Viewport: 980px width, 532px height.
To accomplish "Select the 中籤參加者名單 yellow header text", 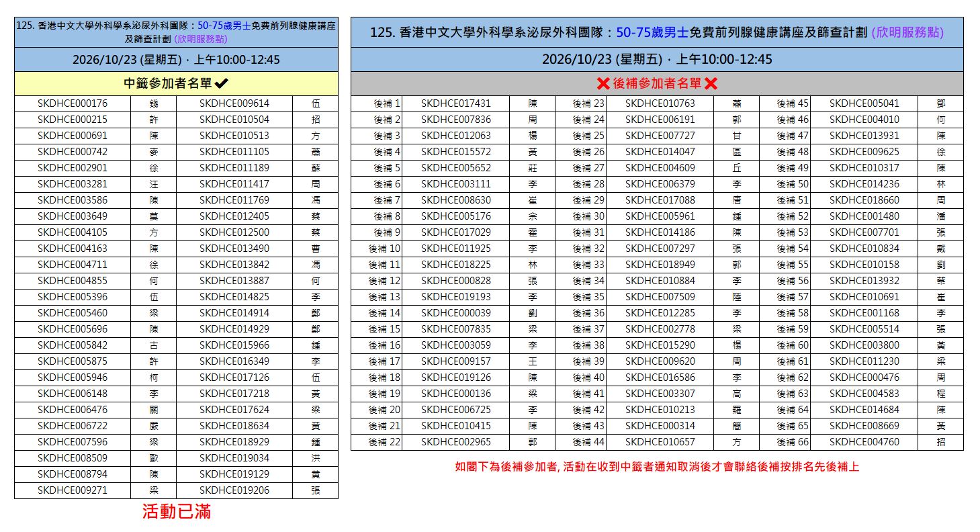I will point(168,83).
